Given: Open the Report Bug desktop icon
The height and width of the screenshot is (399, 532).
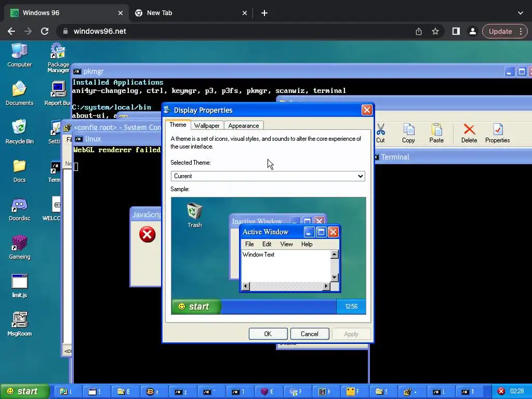Looking at the screenshot, I should tap(57, 94).
